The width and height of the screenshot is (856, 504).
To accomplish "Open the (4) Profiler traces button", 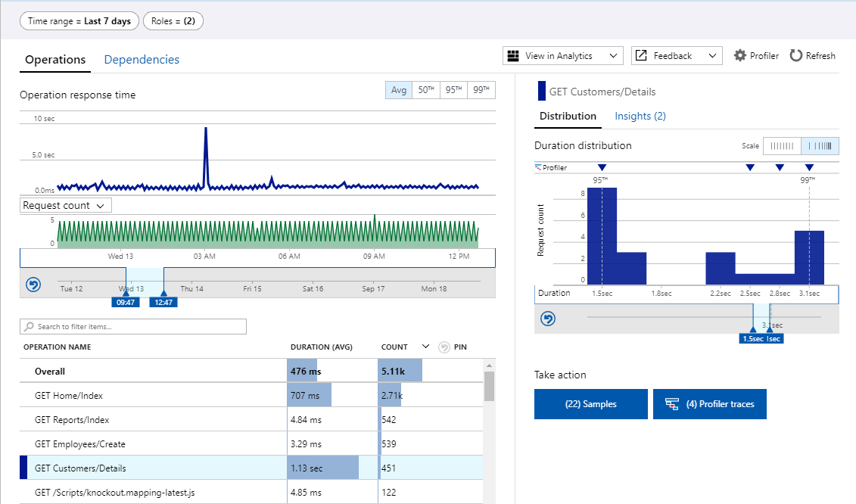I will (x=710, y=404).
